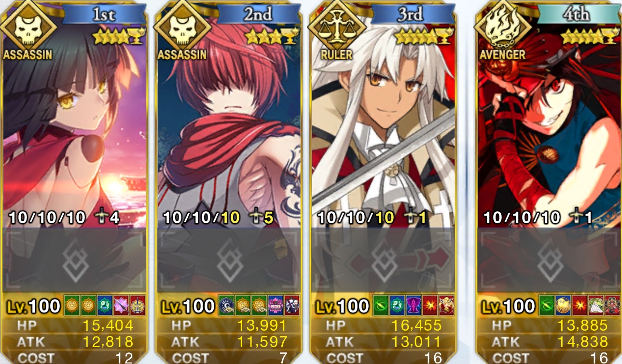Click the 1st slot Assassin skull icon
622x364 pixels.
[27, 28]
